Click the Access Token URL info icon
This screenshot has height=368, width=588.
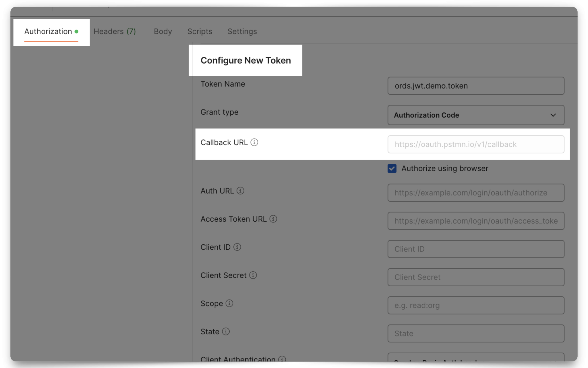pyautogui.click(x=273, y=219)
